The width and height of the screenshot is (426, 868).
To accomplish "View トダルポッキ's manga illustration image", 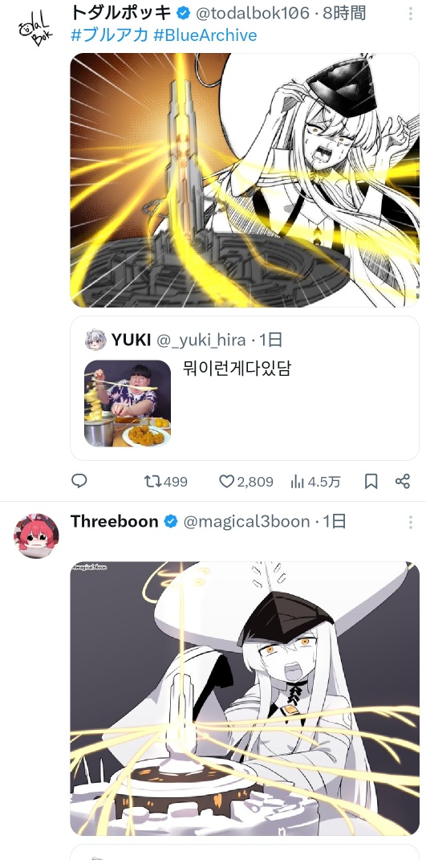I will pyautogui.click(x=245, y=180).
